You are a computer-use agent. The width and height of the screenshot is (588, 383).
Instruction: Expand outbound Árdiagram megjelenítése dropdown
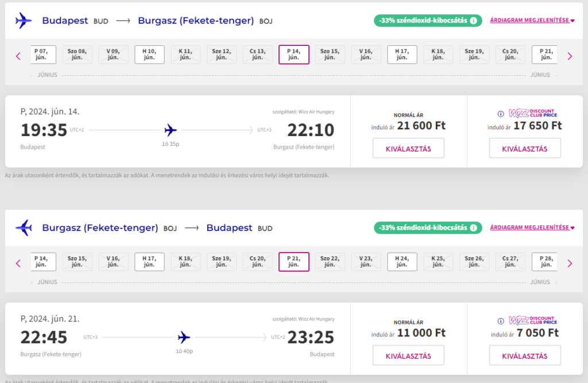click(532, 21)
